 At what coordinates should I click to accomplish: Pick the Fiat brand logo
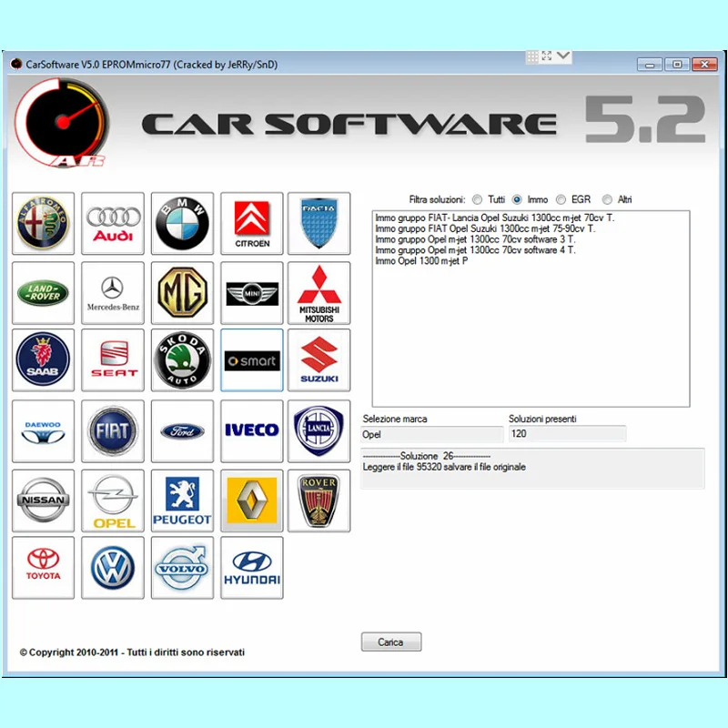pos(113,431)
